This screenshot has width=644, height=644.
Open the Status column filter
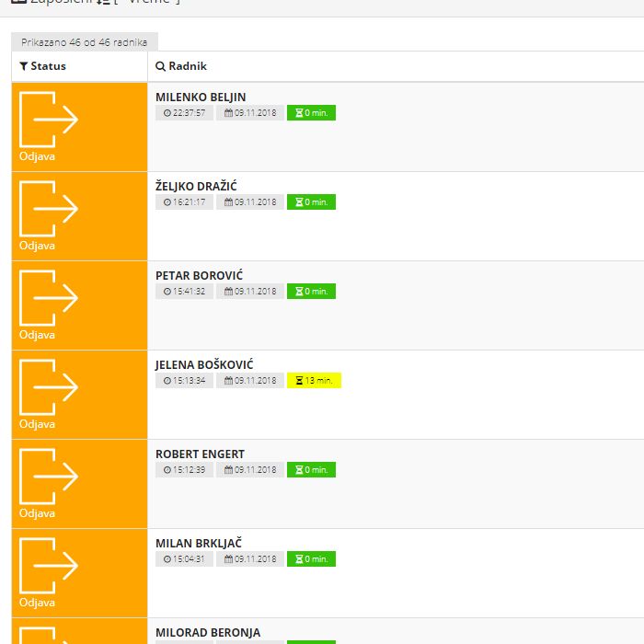[42, 66]
